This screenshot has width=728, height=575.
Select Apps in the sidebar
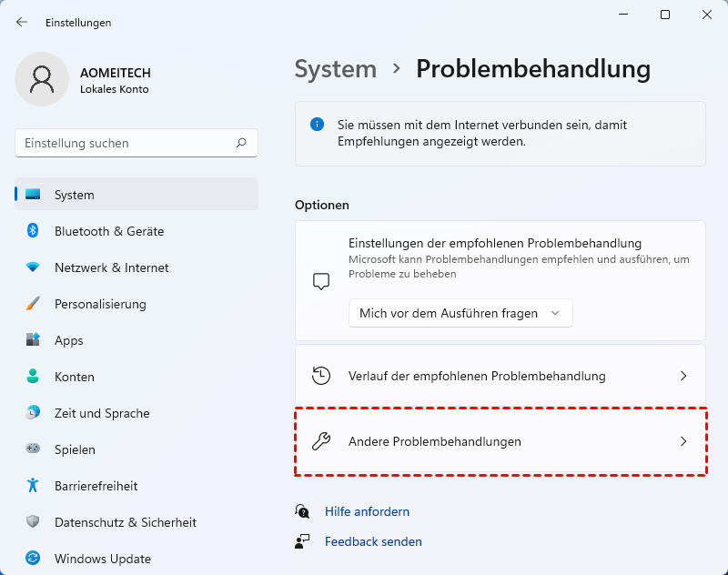point(68,340)
